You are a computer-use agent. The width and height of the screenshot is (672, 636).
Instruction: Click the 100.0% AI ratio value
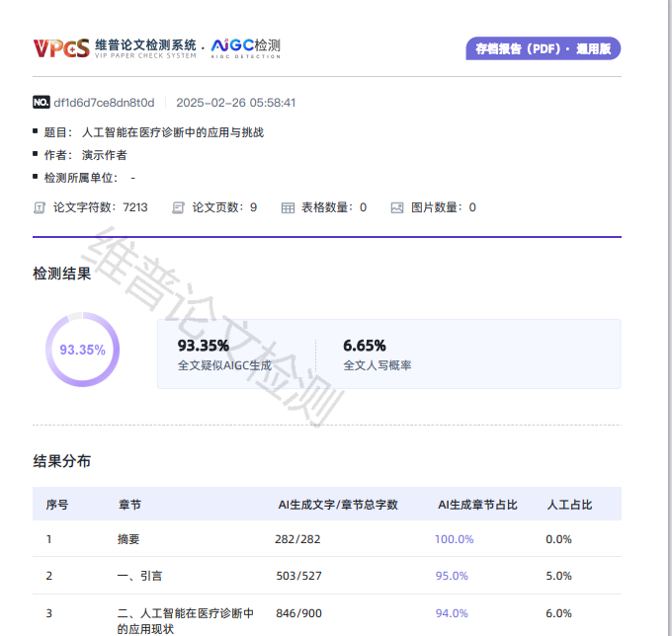click(x=455, y=539)
